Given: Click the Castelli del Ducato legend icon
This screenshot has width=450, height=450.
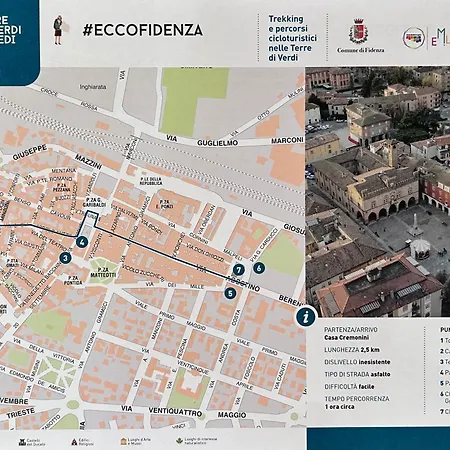Looking at the screenshot, I should point(22,442).
